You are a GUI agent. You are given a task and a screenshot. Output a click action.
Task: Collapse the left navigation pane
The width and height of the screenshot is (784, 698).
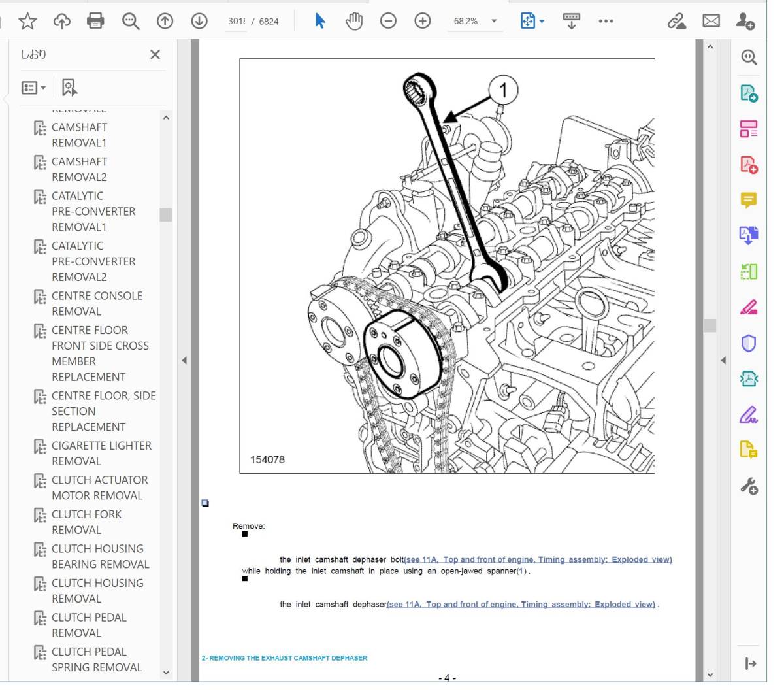pyautogui.click(x=184, y=360)
